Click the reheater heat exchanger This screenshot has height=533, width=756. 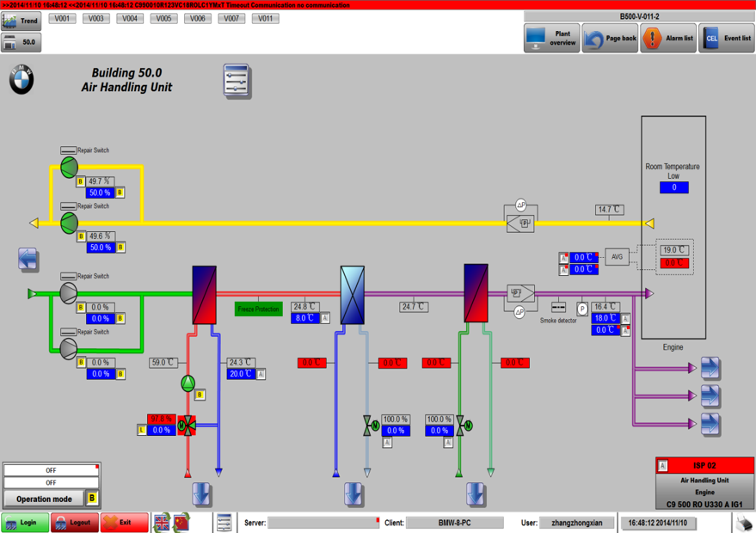tap(476, 293)
